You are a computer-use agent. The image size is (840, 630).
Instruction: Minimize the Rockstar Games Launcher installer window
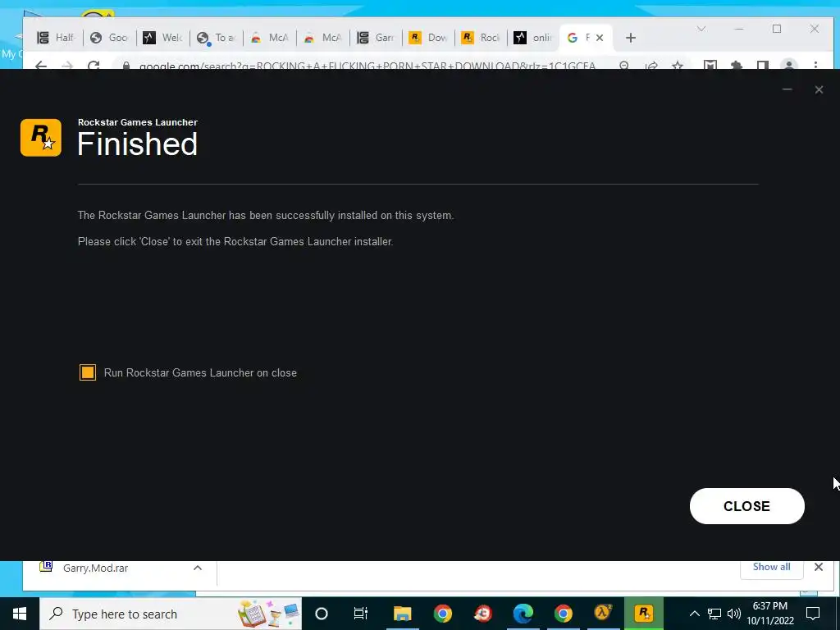(x=787, y=89)
